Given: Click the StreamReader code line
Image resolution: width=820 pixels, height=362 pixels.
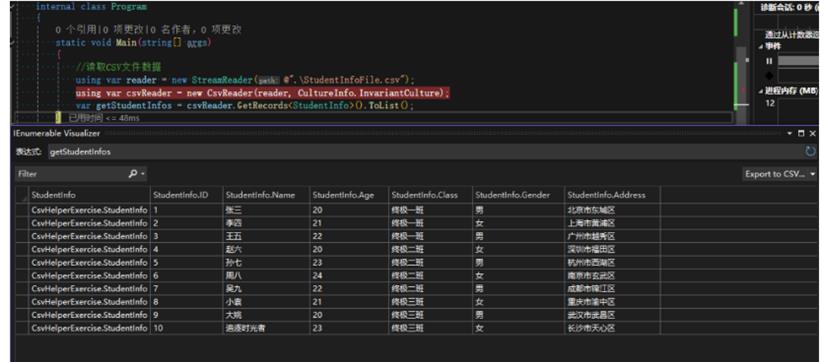Looking at the screenshot, I should click(245, 80).
